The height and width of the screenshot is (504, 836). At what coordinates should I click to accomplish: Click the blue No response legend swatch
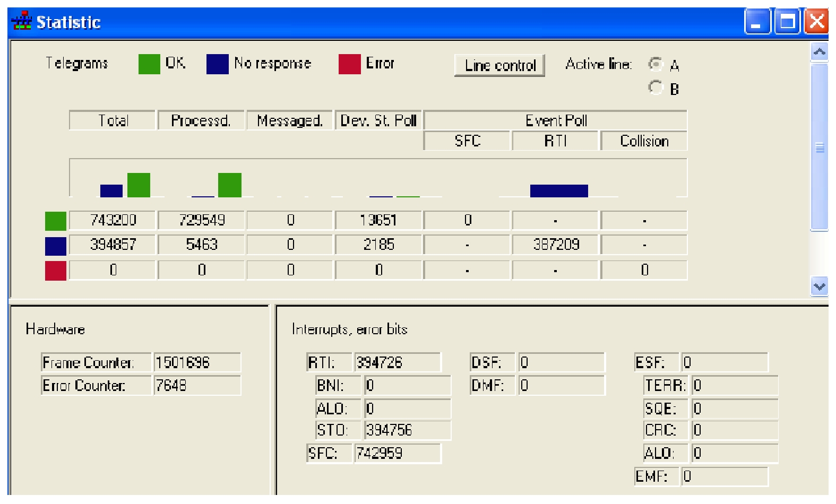click(x=217, y=64)
